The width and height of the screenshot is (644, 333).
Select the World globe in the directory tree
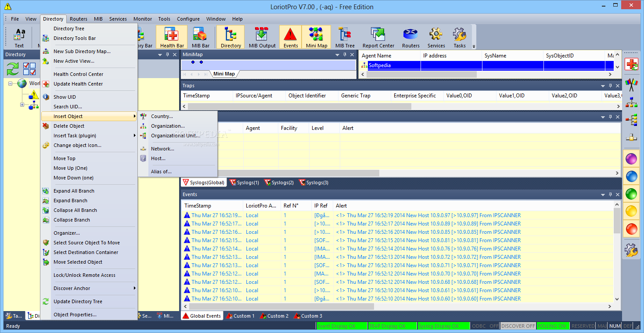22,83
